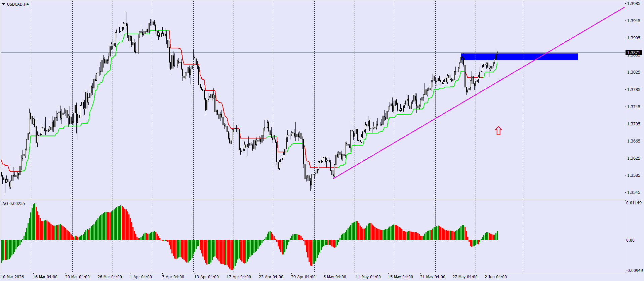Click the 0.01149 AO scale value
Viewport: 644px width, 281px height.
coord(634,203)
